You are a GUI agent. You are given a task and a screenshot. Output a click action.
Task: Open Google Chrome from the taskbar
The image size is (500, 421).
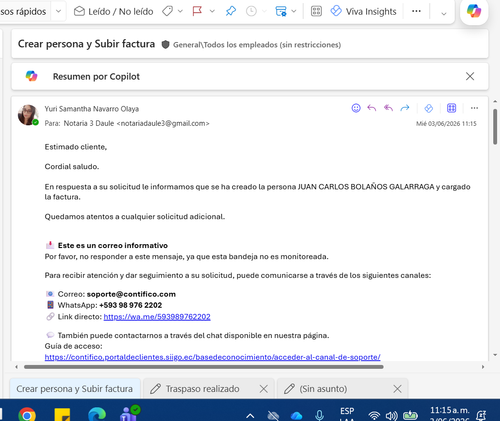(27, 414)
